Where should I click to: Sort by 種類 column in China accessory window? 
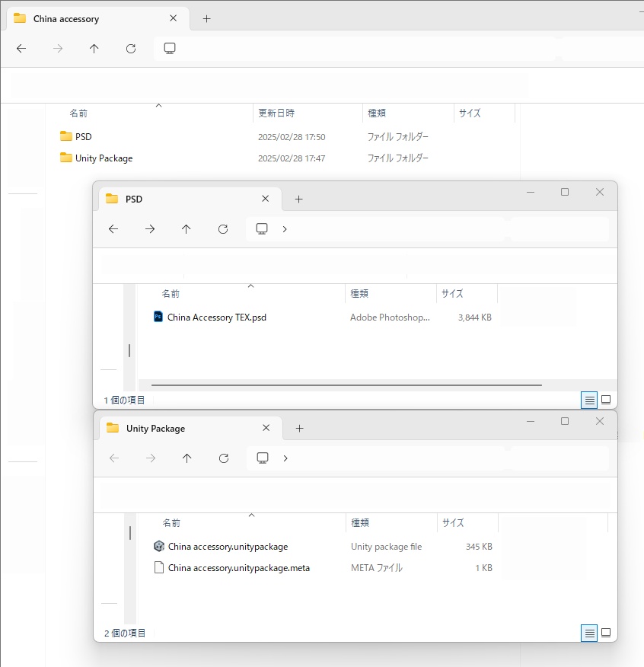377,113
